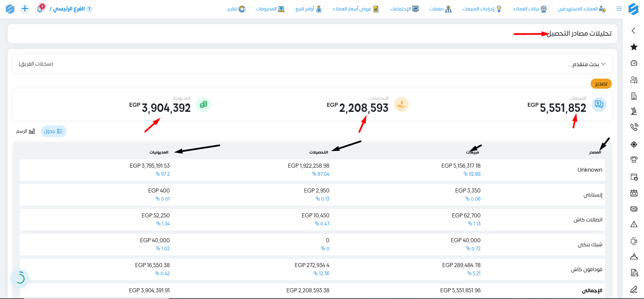Click the سجلات الفريق filter label

36,64
